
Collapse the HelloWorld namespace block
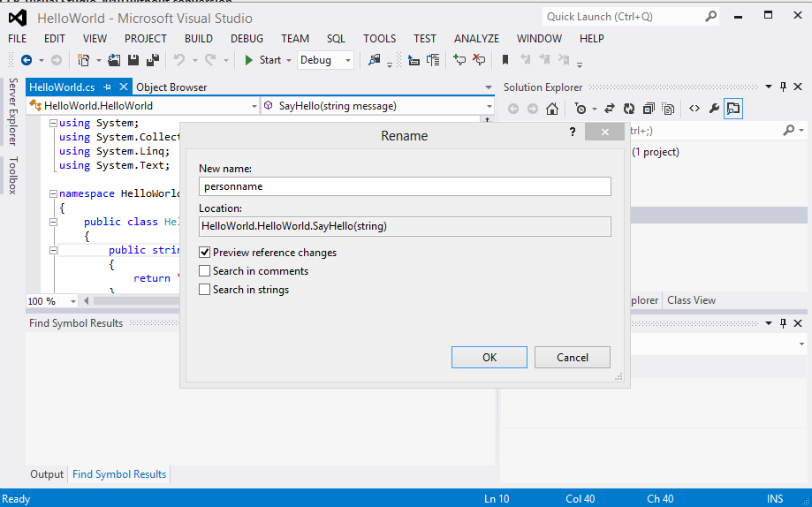[x=53, y=193]
